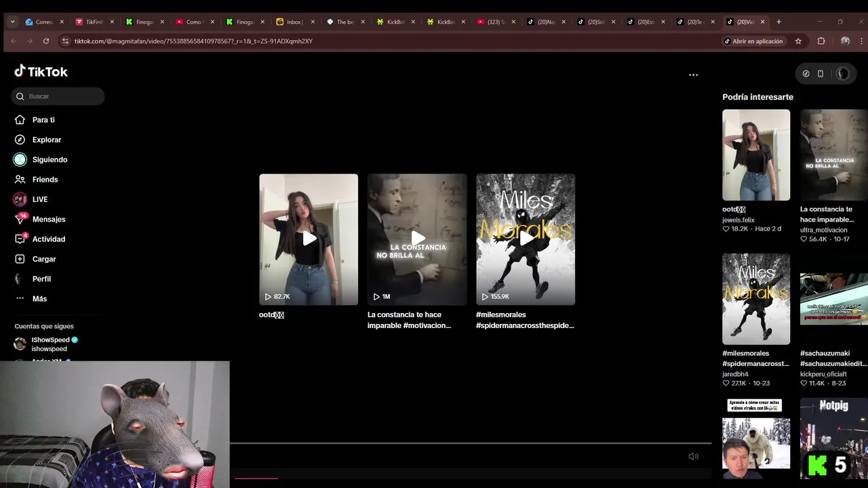868x488 pixels.
Task: Click the 11.4K likes heart icon
Action: click(x=804, y=384)
